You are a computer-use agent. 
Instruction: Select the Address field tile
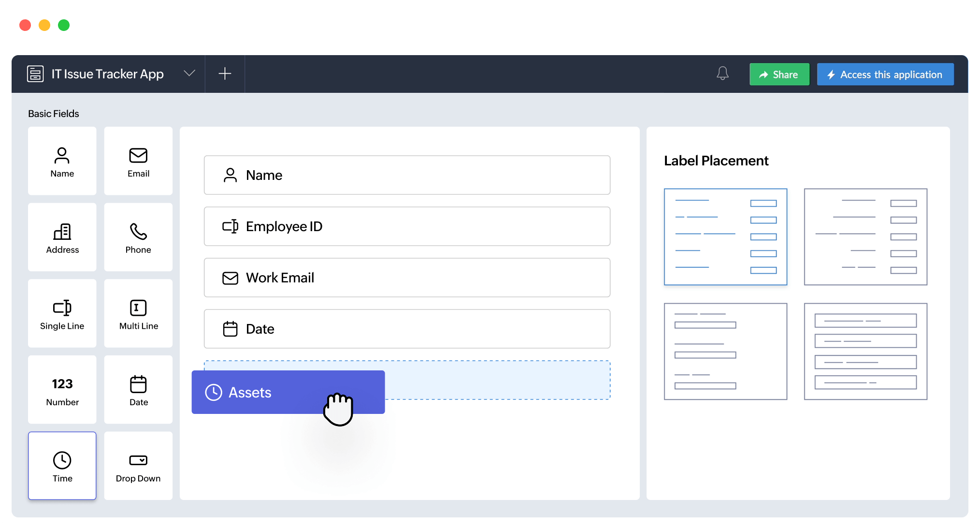[x=62, y=237]
